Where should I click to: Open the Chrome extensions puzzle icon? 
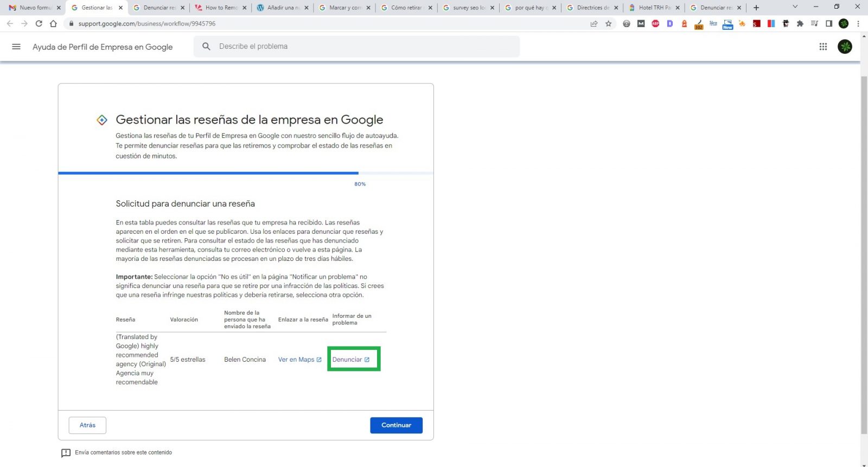pyautogui.click(x=800, y=24)
